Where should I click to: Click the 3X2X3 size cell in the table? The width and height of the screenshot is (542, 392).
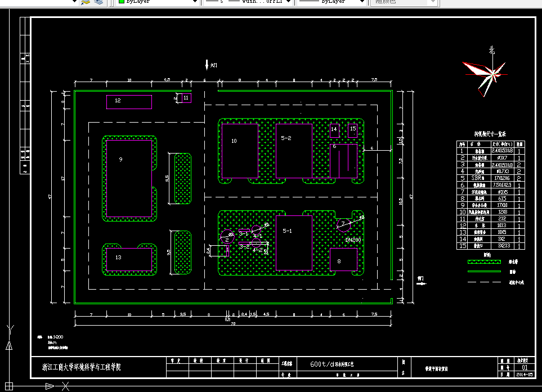pos(503,246)
